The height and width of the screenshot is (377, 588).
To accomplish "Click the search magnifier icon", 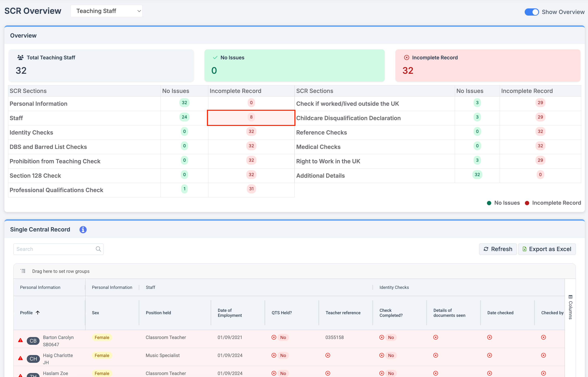I will point(98,249).
